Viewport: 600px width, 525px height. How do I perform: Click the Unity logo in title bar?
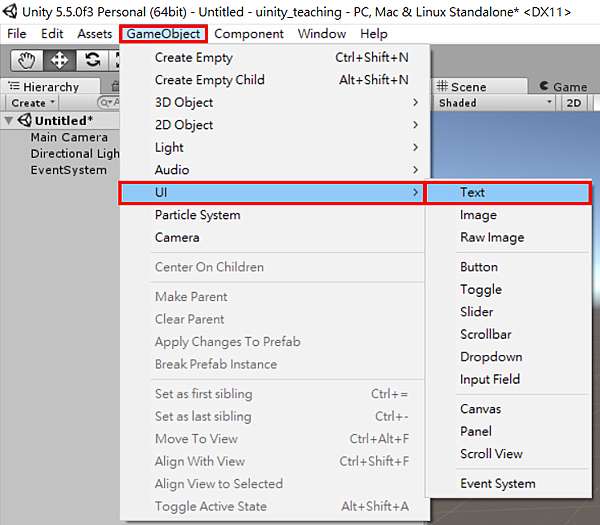pos(10,11)
